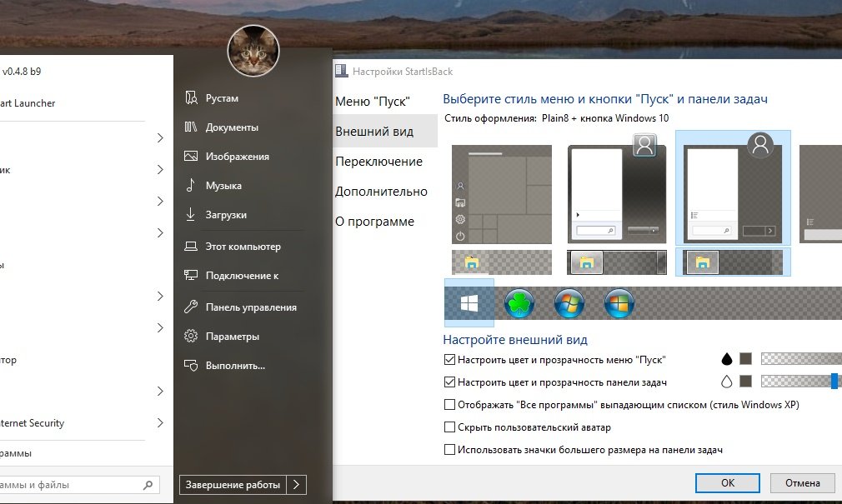This screenshot has width=842, height=504.
Task: Expand the submenu arrow for Internet Security
Action: click(160, 422)
